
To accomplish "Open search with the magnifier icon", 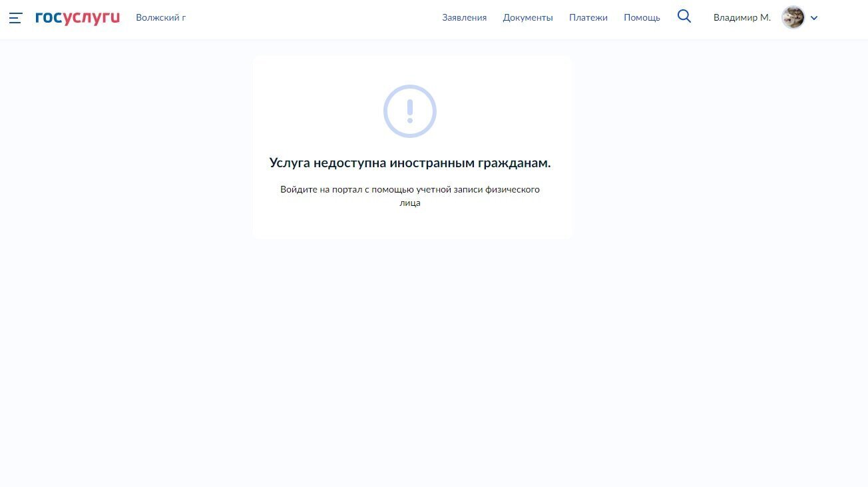I will click(x=684, y=17).
